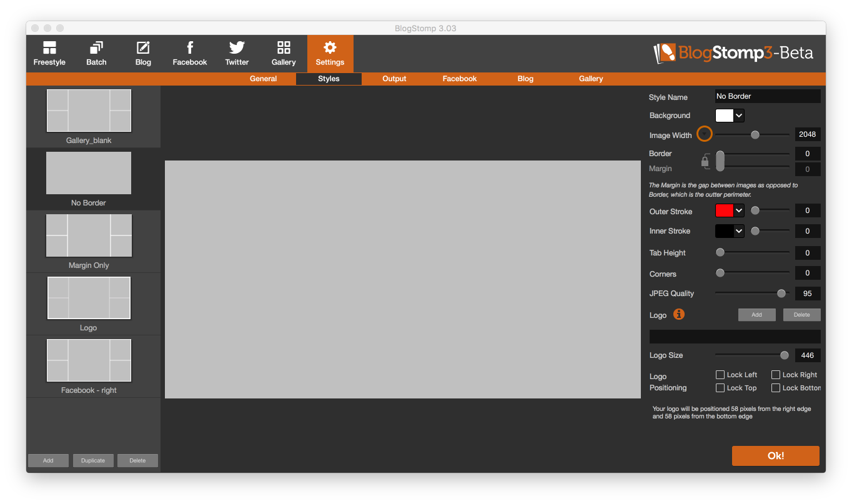The height and width of the screenshot is (504, 852).
Task: Click the JPEG Quality value field
Action: [x=808, y=294]
